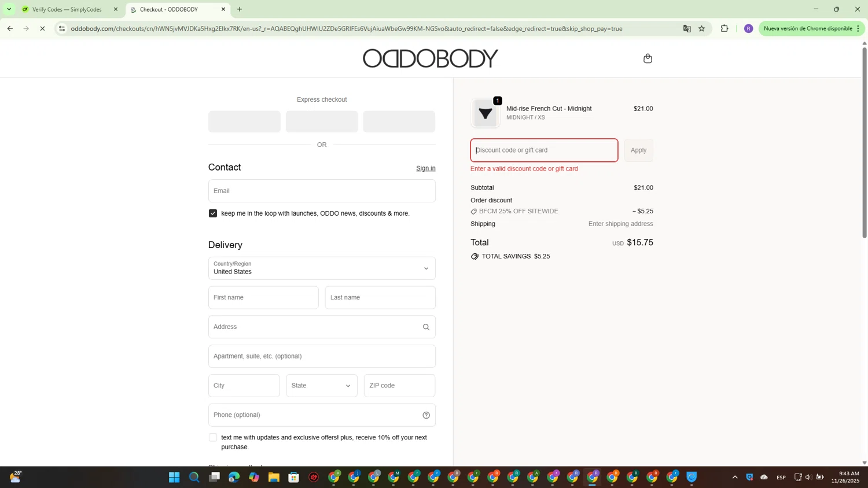Go back to the previous page
This screenshot has height=488, width=868.
[x=10, y=28]
